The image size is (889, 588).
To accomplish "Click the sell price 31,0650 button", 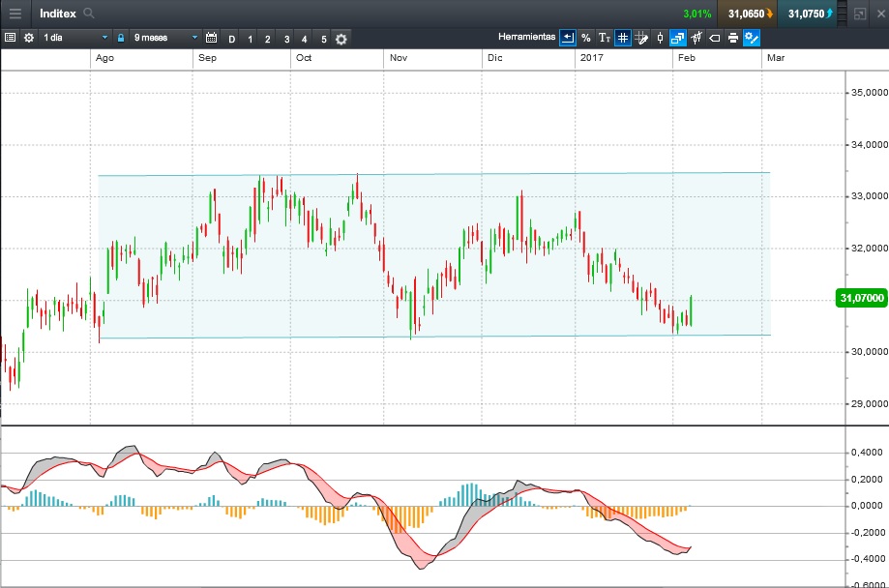I will tap(747, 14).
